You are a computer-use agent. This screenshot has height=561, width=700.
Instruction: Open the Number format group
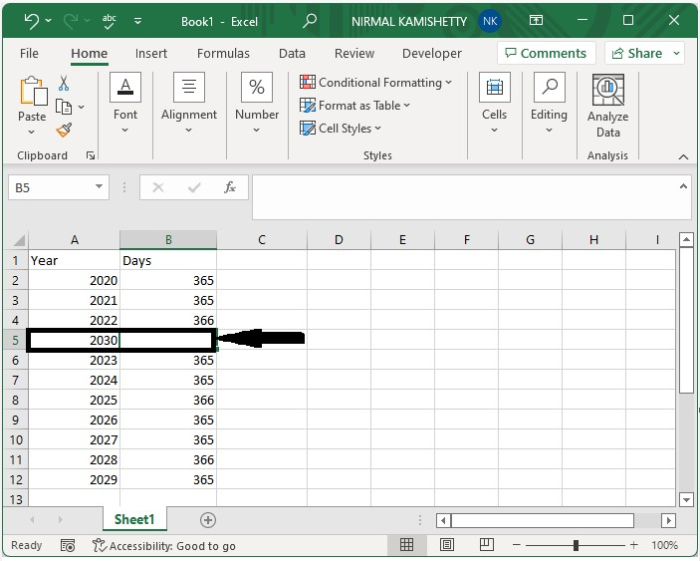(x=257, y=103)
